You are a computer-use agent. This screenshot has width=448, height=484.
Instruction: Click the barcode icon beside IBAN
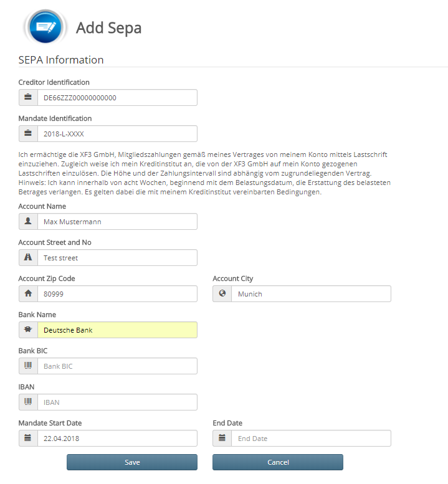[28, 402]
